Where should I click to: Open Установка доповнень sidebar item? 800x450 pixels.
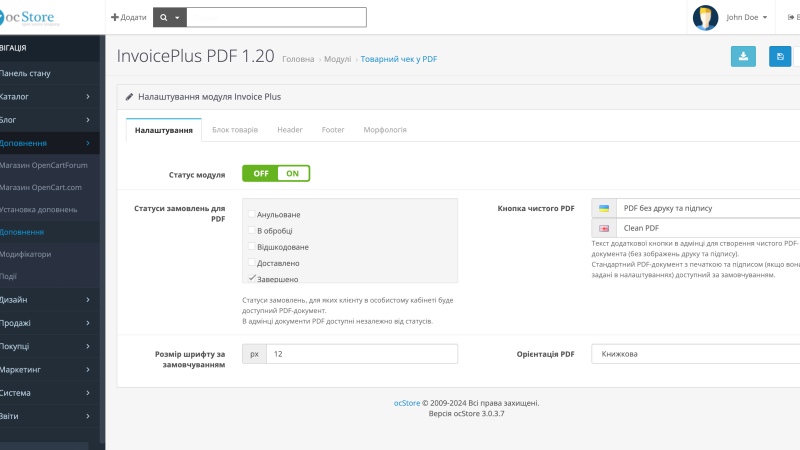click(49, 210)
